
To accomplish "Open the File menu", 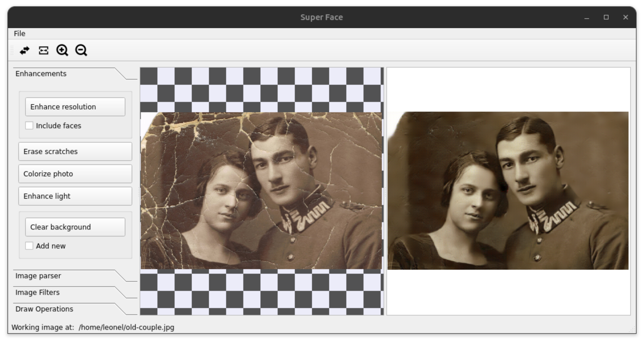I will (x=19, y=33).
